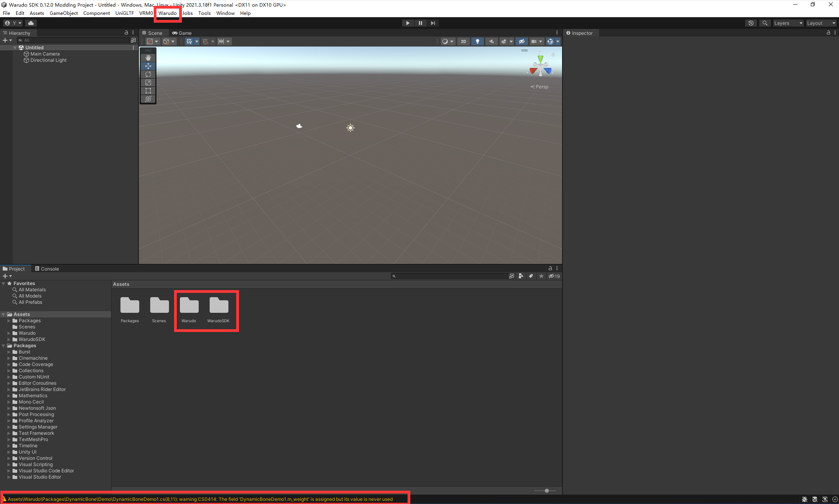Click the search by type icon
The image size is (839, 504).
[521, 276]
